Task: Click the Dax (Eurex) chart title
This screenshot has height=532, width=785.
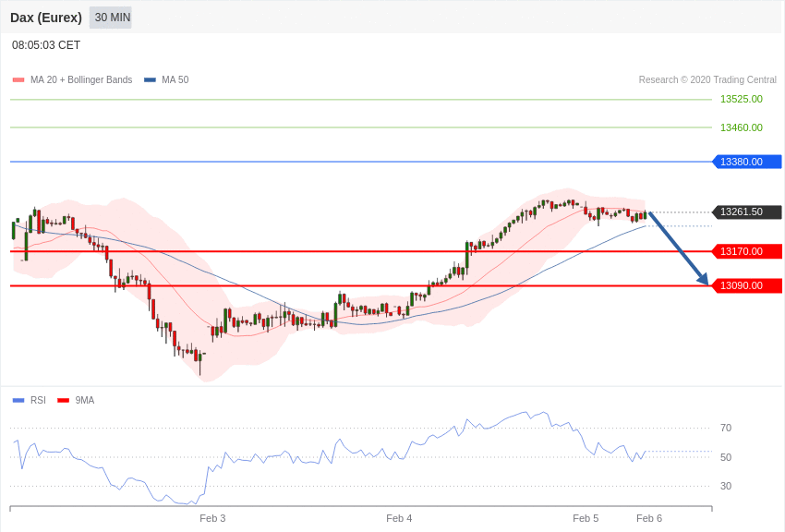Action: coord(46,18)
